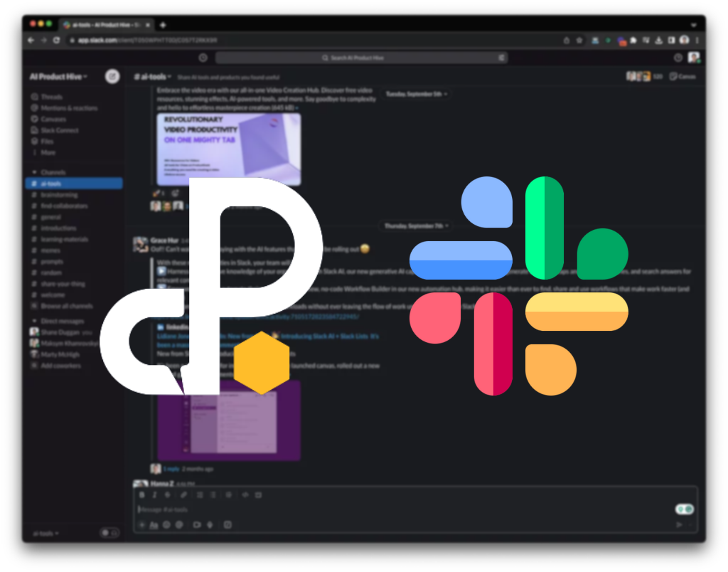This screenshot has width=728, height=572.
Task: Collapse the Direct messages section
Action: click(x=34, y=321)
